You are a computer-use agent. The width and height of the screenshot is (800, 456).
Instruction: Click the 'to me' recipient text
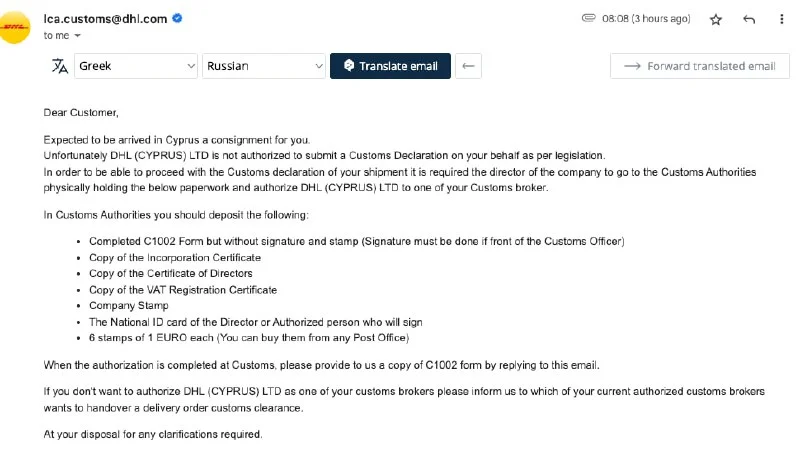click(56, 35)
